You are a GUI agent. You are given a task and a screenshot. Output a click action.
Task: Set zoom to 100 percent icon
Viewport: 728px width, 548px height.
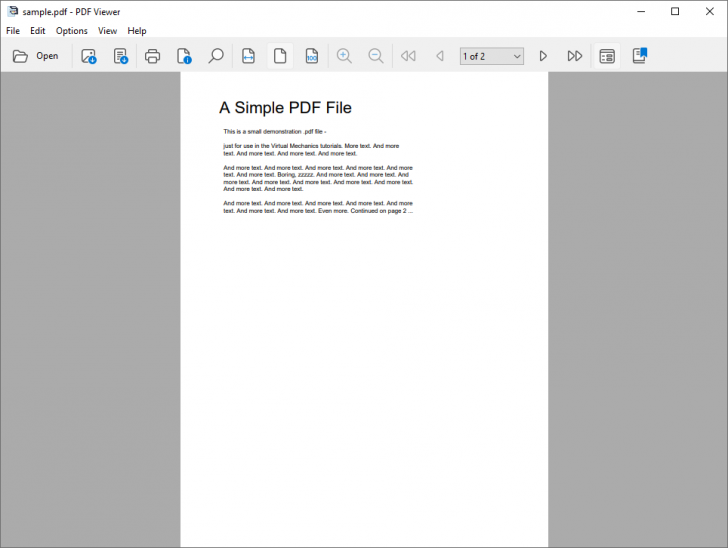(x=312, y=56)
